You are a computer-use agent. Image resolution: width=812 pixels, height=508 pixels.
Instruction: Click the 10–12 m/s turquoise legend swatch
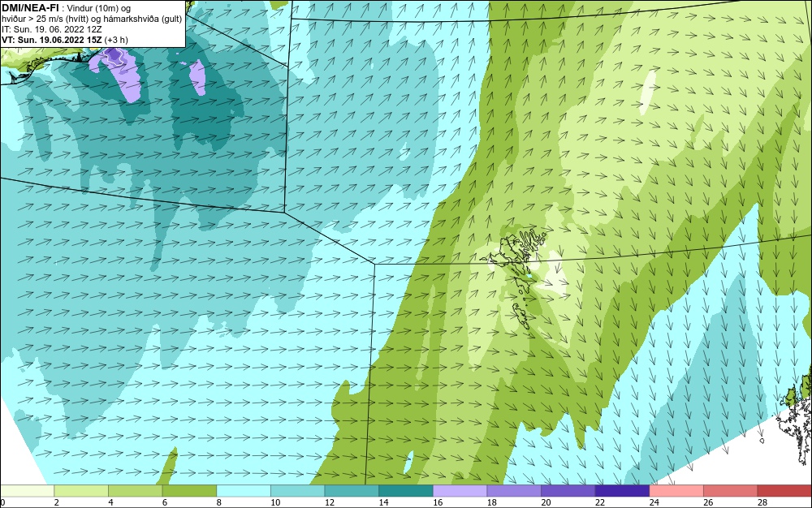(298, 491)
